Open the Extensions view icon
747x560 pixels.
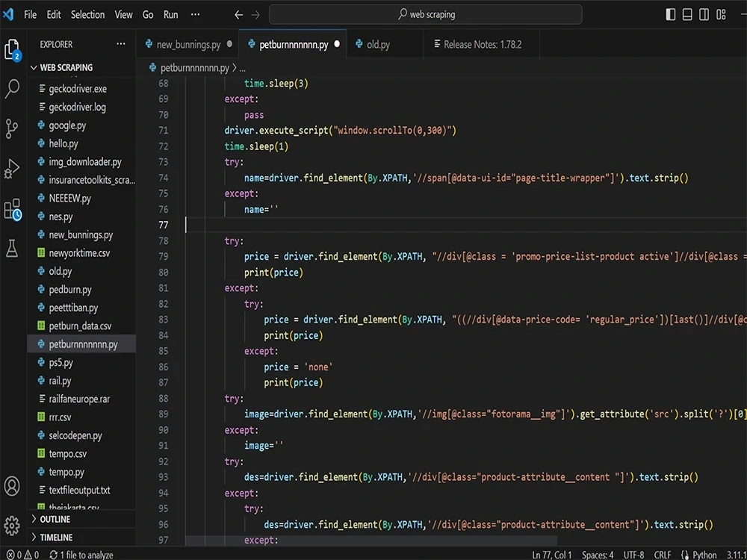[x=12, y=209]
